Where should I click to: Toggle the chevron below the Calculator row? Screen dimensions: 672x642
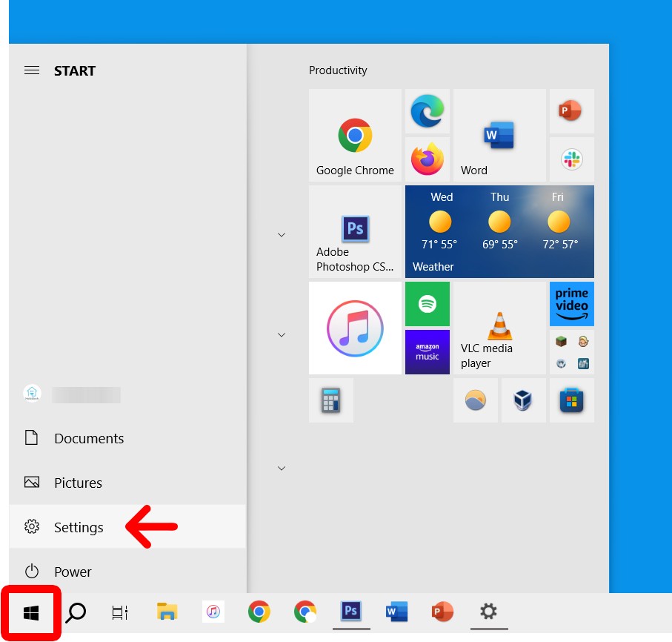(x=282, y=468)
